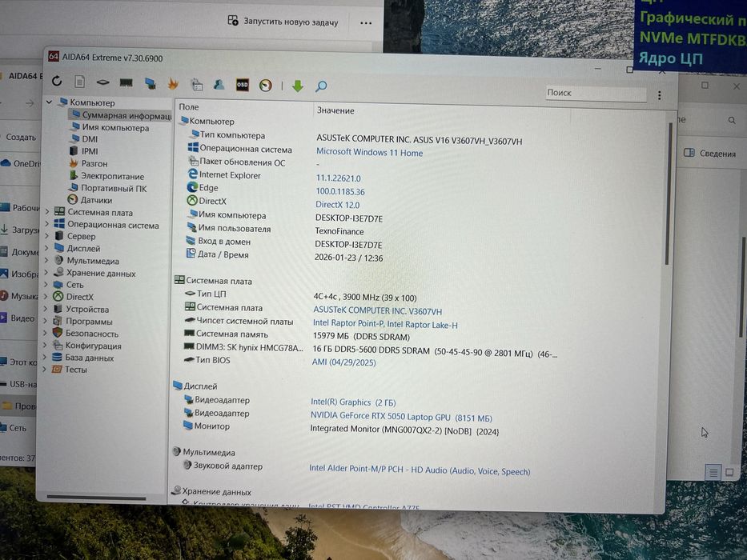
Task: Open the ASUSTeK COMPUTER INC. V3607VH link
Action: [x=377, y=310]
